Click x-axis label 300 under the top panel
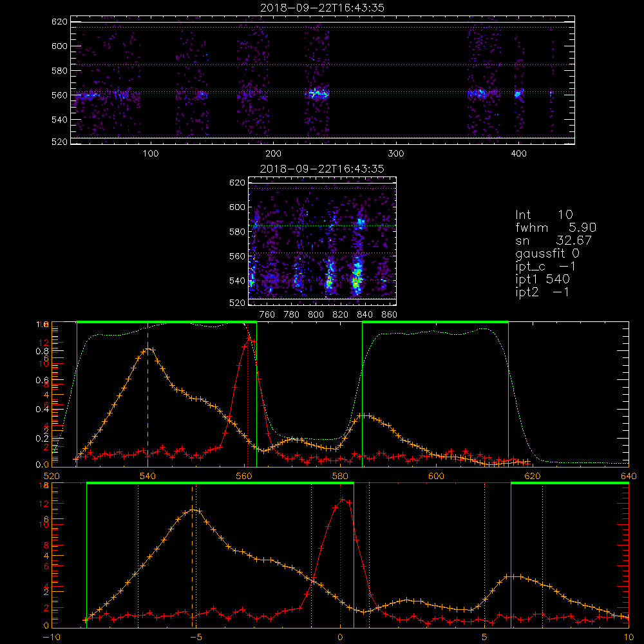This screenshot has height=644, width=644. pos(396,154)
